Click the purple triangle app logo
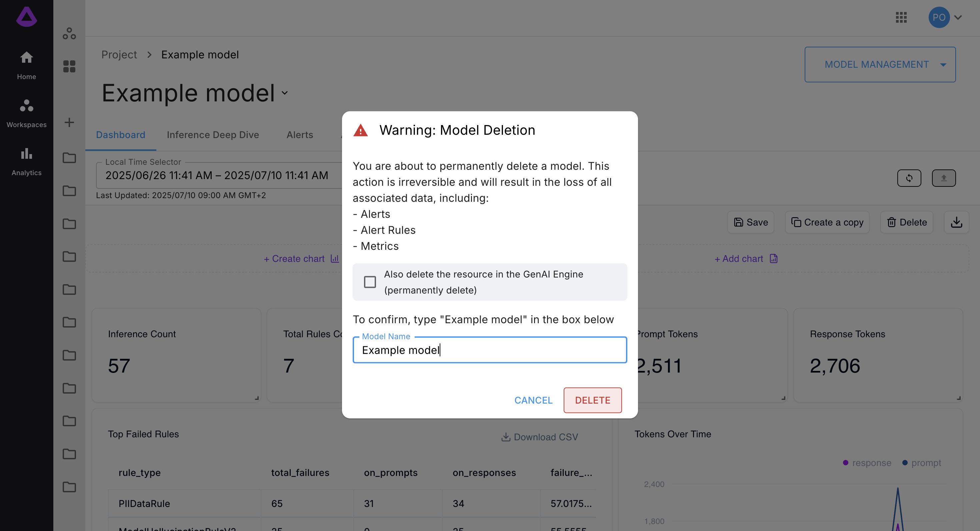This screenshot has width=980, height=531. [x=26, y=17]
